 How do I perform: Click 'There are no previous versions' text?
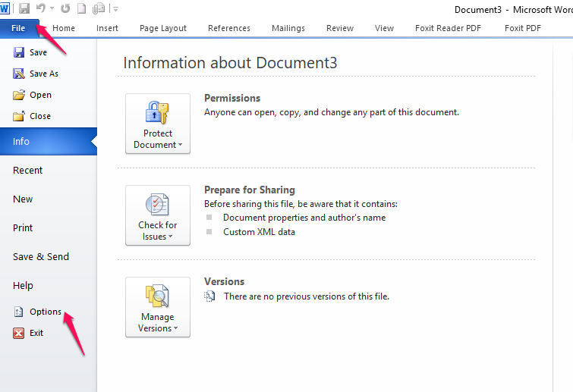pos(307,296)
